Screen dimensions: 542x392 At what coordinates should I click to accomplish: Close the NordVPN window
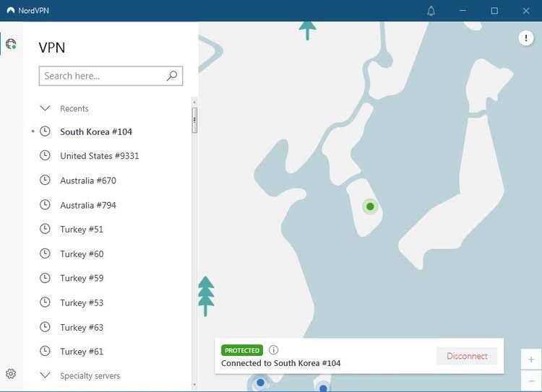tap(526, 11)
